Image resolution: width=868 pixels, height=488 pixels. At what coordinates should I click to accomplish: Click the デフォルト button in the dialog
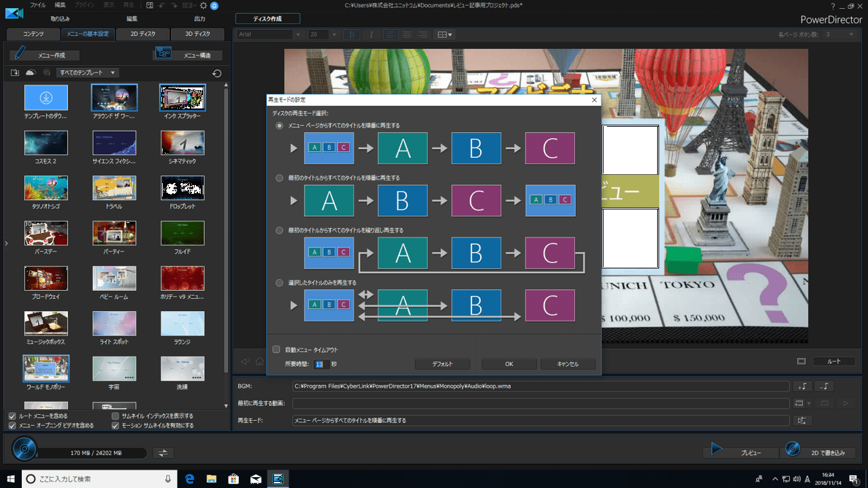(442, 364)
